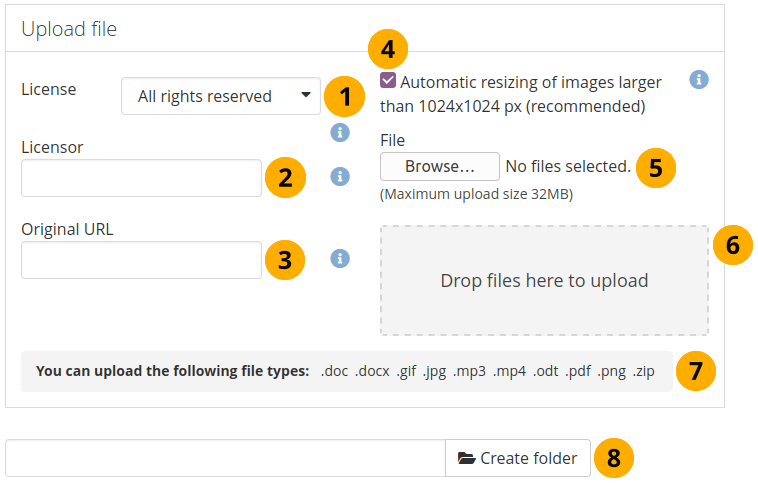Open the License dropdown showing All rights reserved

(x=221, y=97)
